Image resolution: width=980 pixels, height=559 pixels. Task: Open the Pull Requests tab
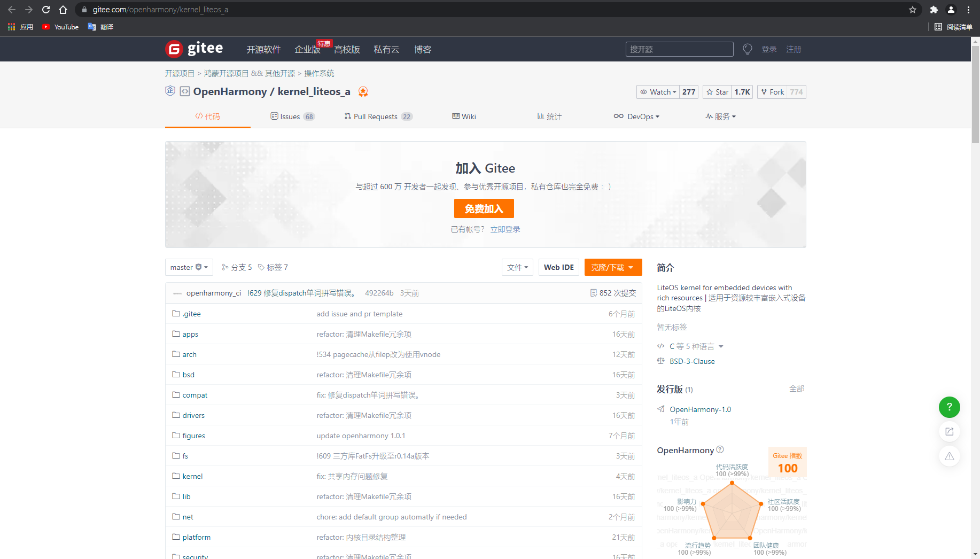pyautogui.click(x=378, y=117)
